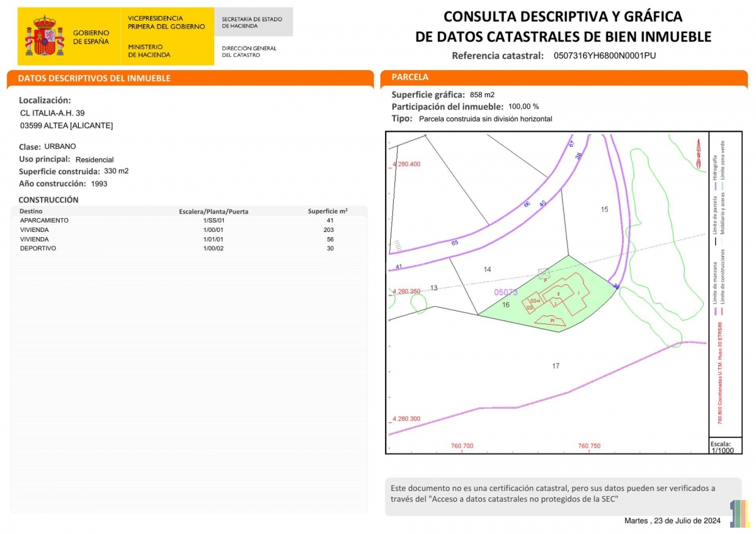
Task: Click surface value '41' in APARCAMIENTO row
Action: 330,221
